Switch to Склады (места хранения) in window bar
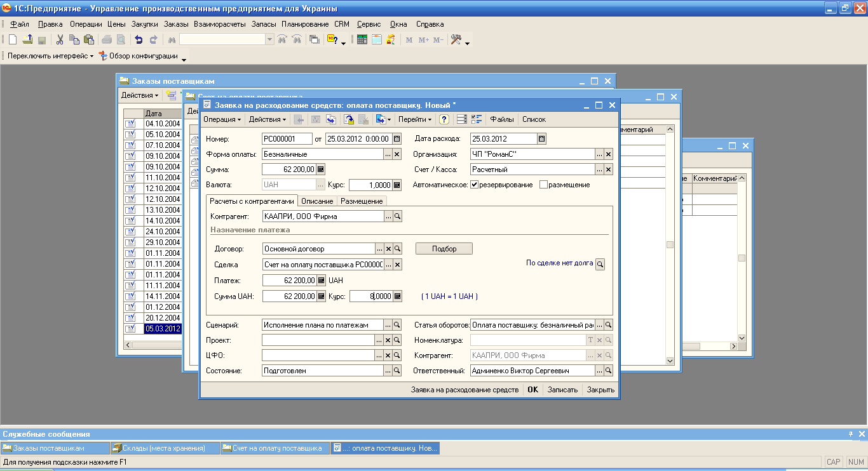The image size is (868, 471). 165,448
